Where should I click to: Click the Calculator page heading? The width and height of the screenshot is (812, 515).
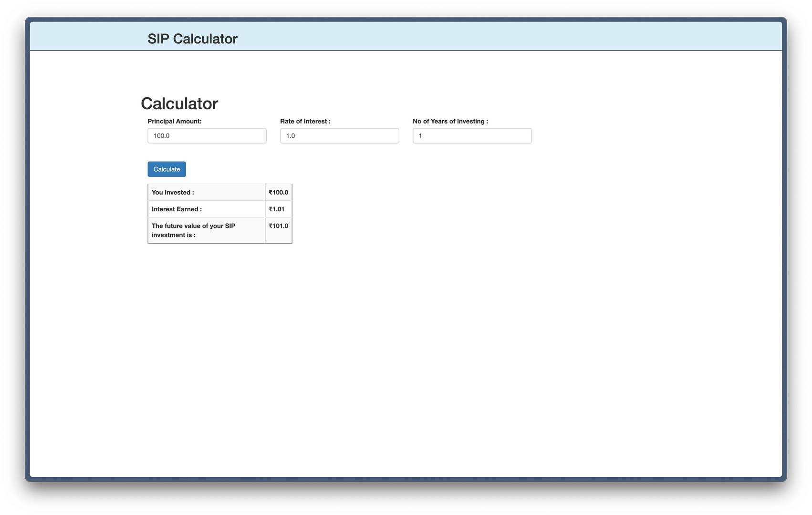pyautogui.click(x=179, y=103)
